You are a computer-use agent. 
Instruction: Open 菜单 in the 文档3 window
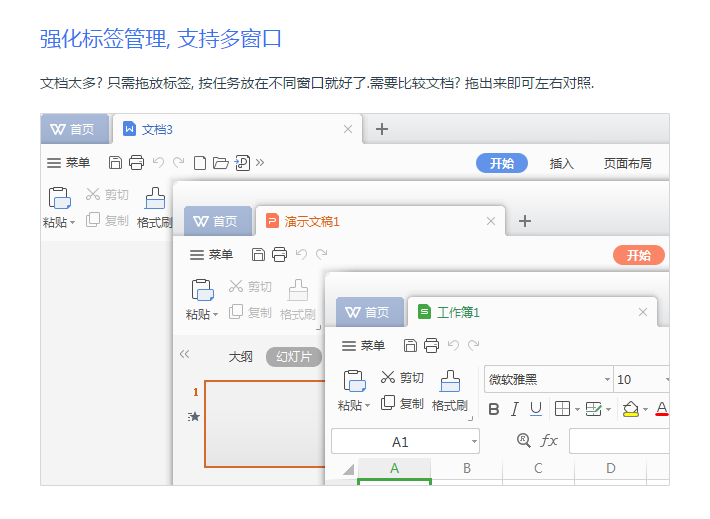tap(68, 163)
